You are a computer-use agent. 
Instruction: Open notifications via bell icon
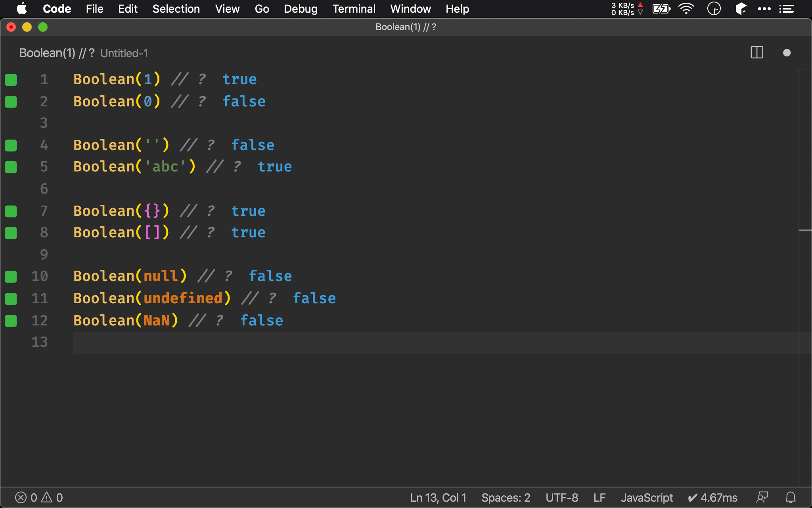[790, 497]
